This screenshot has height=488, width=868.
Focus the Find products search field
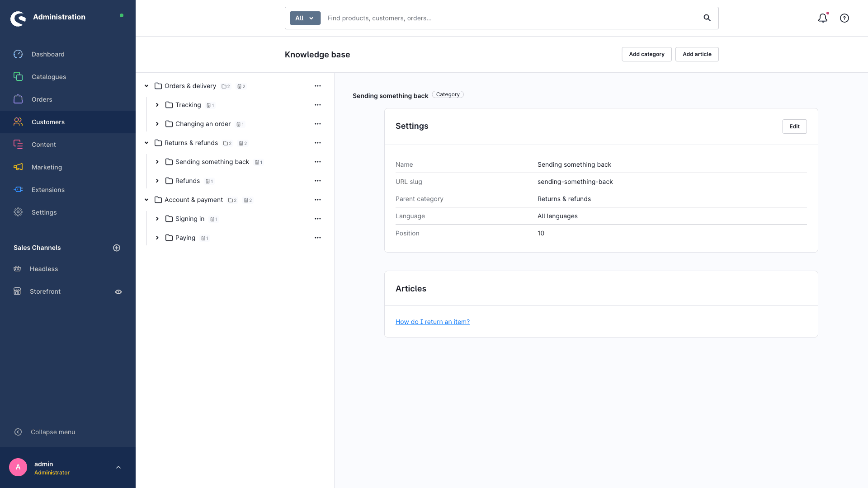point(511,18)
